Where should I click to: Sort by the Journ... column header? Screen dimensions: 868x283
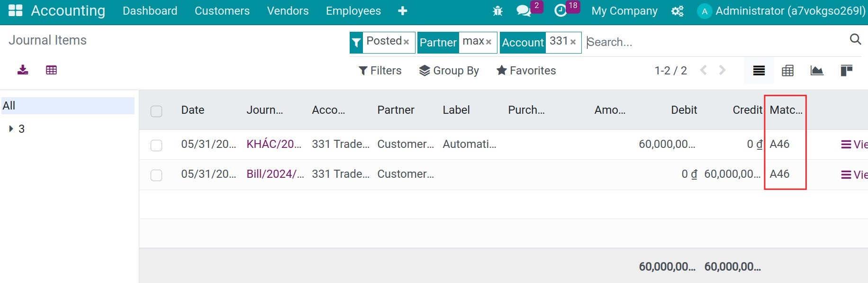tap(264, 110)
